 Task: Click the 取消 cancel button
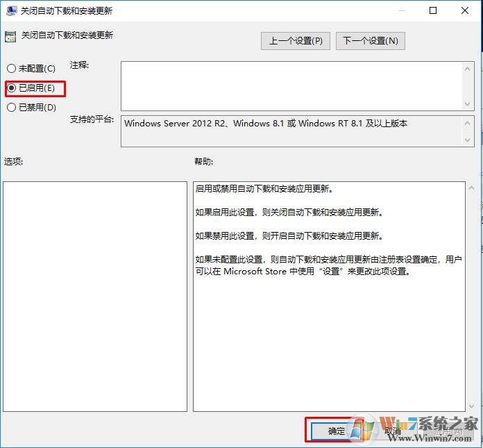(x=393, y=431)
